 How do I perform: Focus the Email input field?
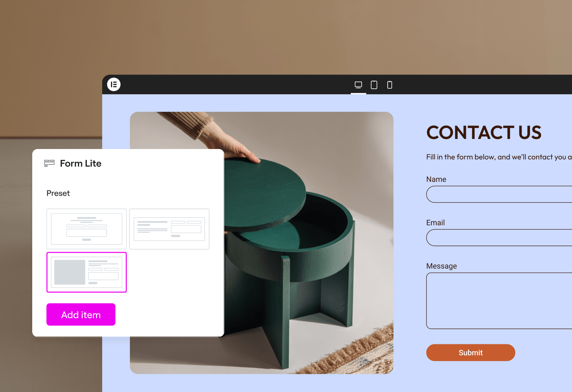click(x=499, y=238)
